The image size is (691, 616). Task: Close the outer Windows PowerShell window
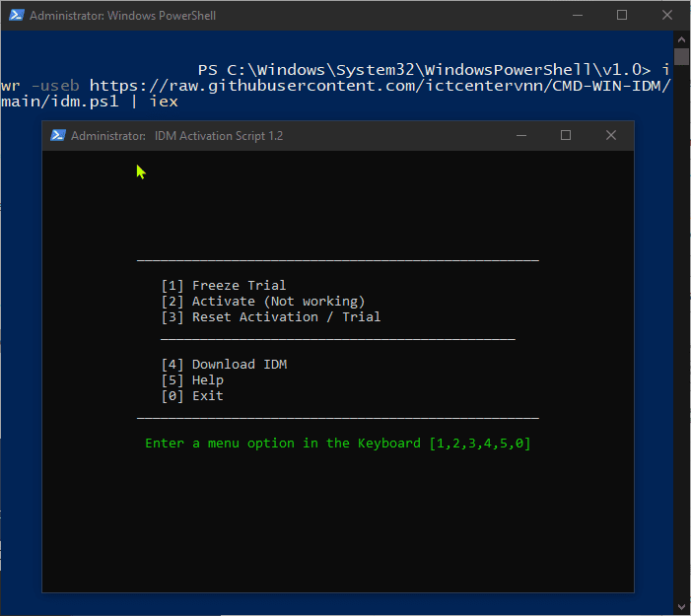tap(666, 16)
